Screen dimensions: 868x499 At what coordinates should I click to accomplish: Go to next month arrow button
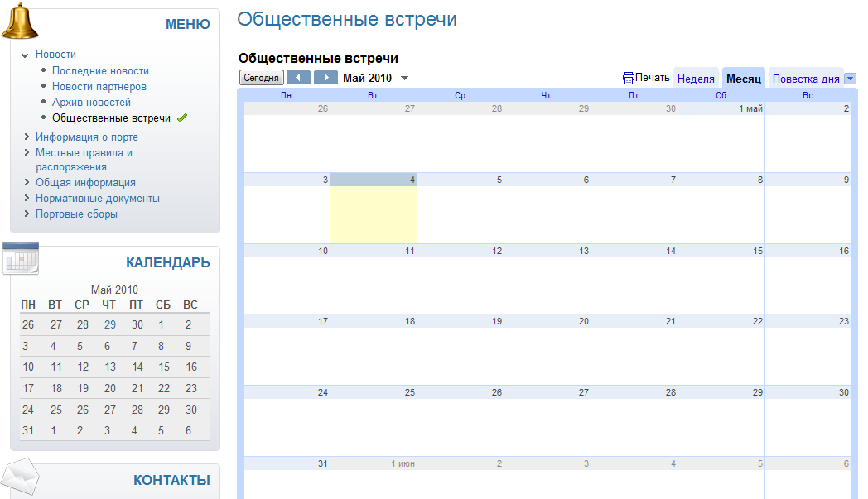click(x=325, y=78)
